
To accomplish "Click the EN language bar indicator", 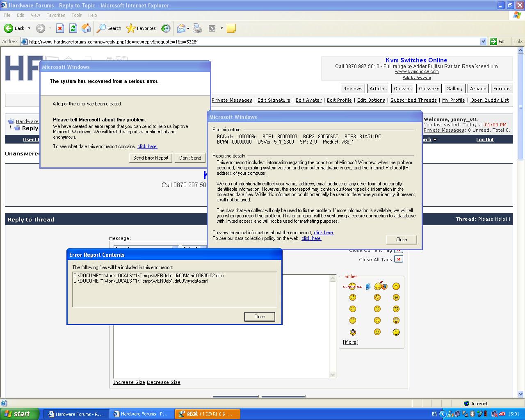I will (x=434, y=414).
